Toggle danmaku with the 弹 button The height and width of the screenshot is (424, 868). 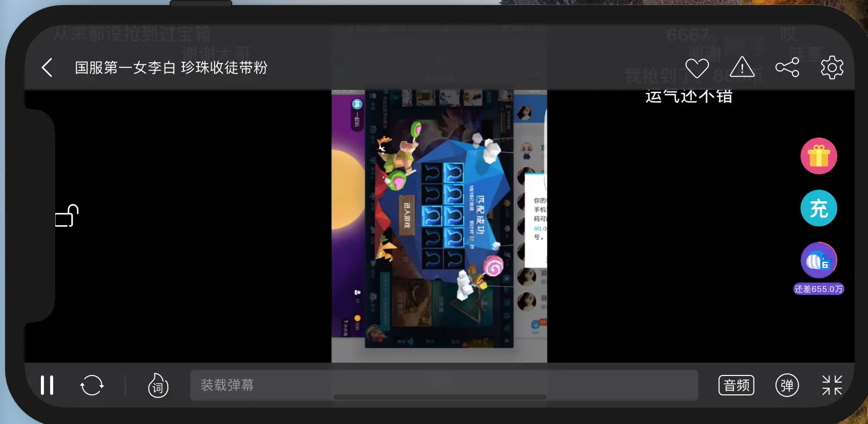(x=787, y=385)
